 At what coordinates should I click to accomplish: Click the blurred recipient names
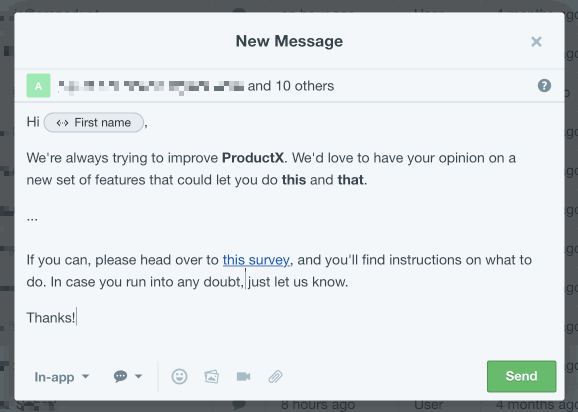(151, 87)
